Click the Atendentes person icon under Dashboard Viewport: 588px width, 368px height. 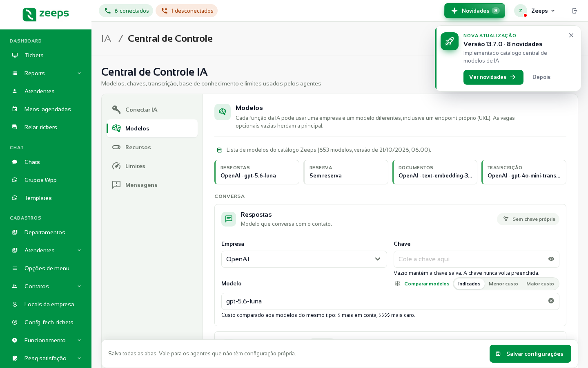tap(15, 91)
